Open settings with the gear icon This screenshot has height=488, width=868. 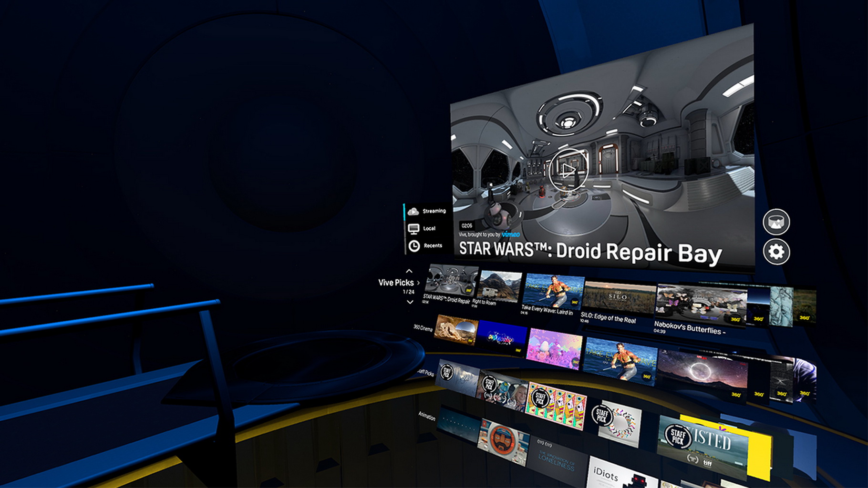[776, 252]
